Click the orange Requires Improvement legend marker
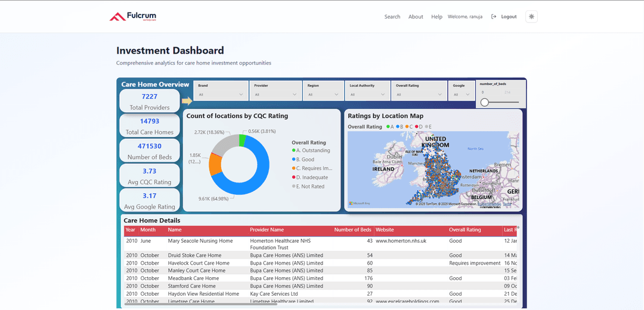644x310 pixels. tap(293, 169)
